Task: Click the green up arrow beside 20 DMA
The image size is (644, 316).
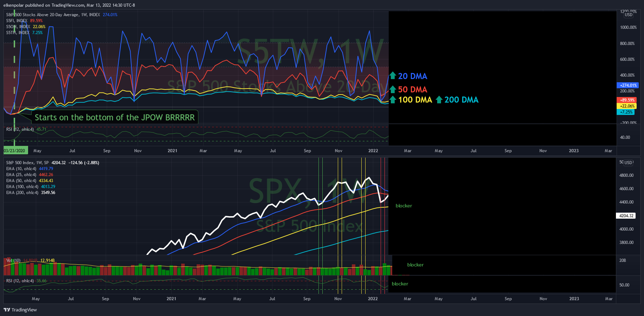Action: [x=393, y=76]
